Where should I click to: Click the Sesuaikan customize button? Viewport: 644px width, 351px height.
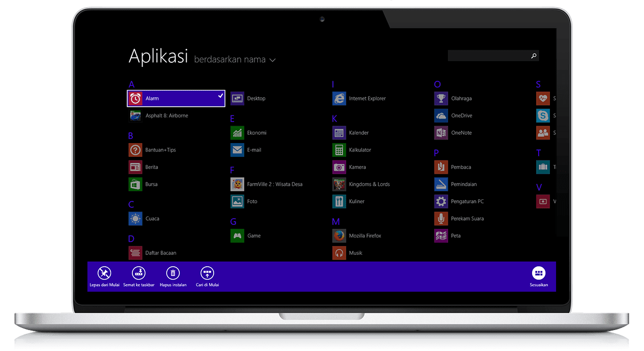(539, 276)
